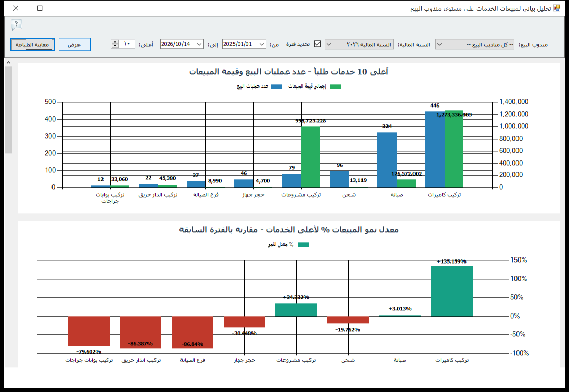
Task: Click the data label 45,380
Action: (167, 178)
